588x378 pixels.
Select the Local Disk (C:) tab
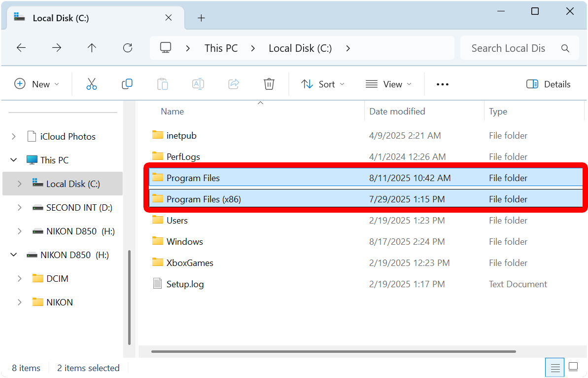point(89,18)
